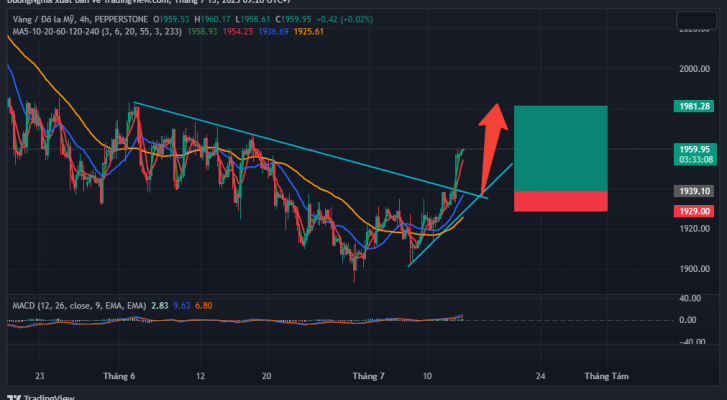Select the green profit zone of long position
Image resolution: width=727 pixels, height=400 pixels.
click(x=561, y=148)
